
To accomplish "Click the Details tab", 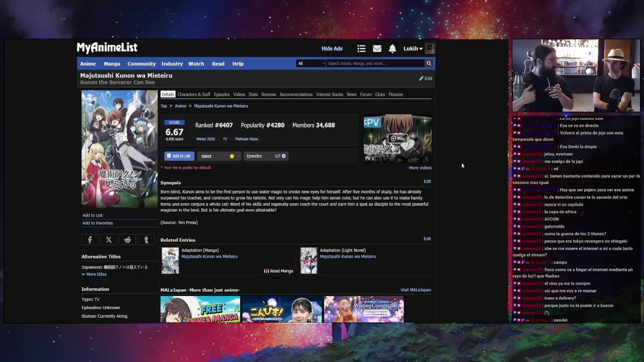I will pyautogui.click(x=168, y=95).
